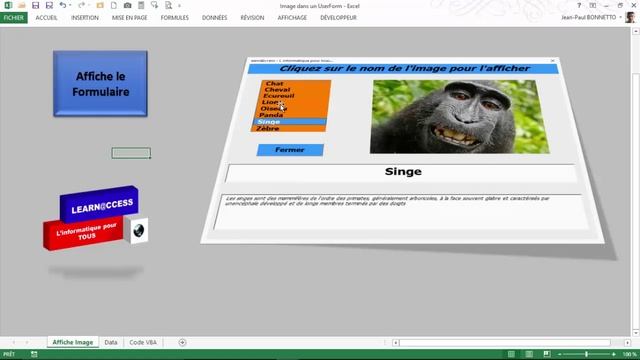This screenshot has width=640, height=360.
Task: Select Cheval in the animal list
Action: (x=277, y=89)
